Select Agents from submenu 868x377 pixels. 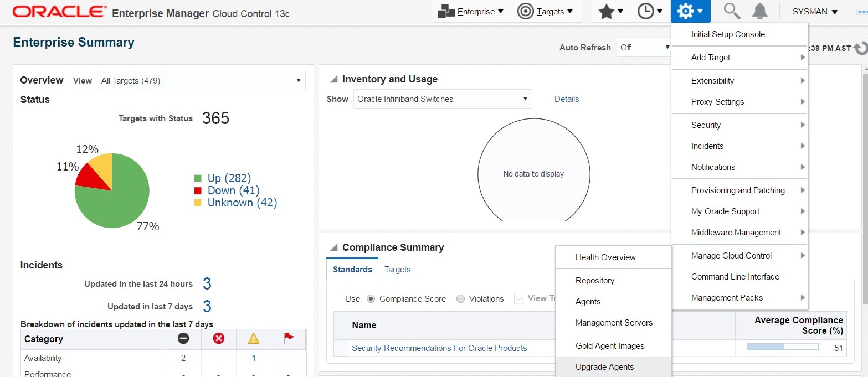tap(614, 302)
